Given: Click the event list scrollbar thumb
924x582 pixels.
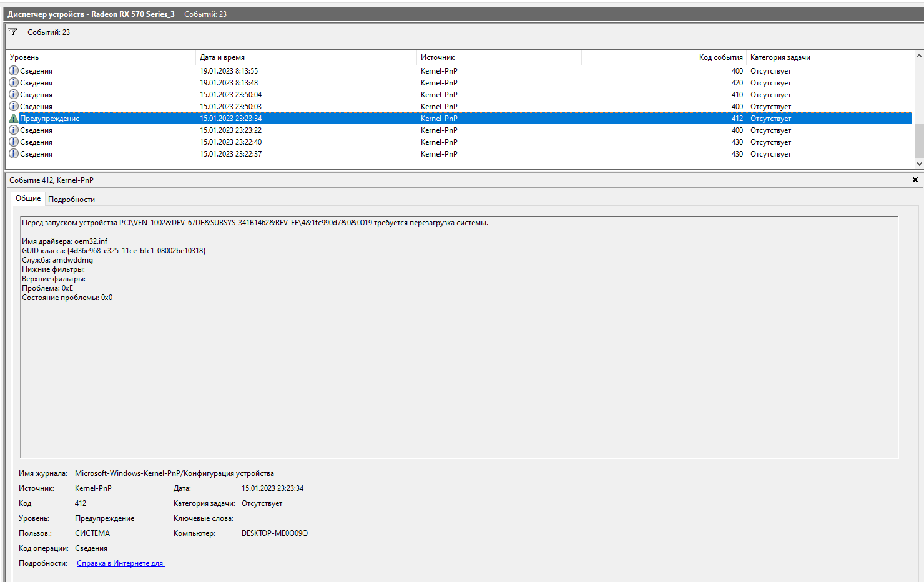Looking at the screenshot, I should coord(919,141).
